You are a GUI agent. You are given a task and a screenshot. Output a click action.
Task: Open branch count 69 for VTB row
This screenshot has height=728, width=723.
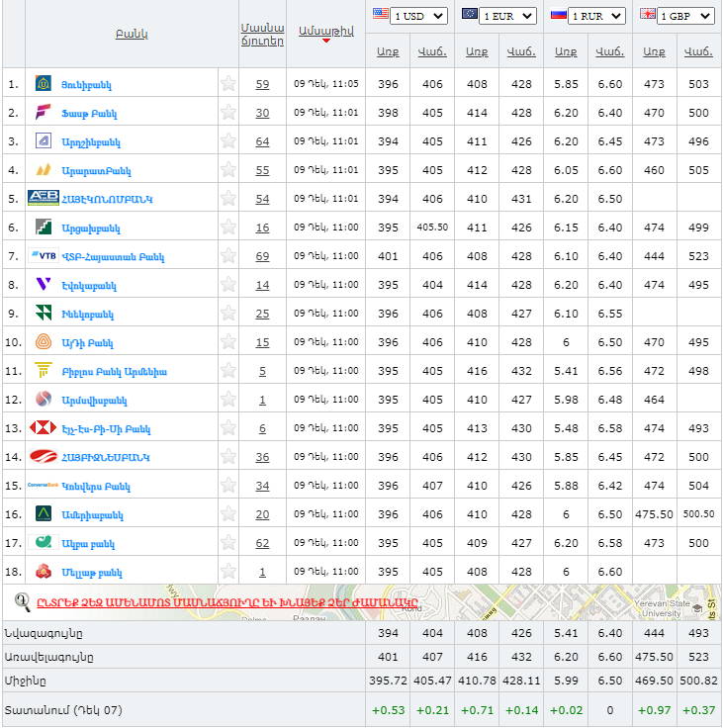tap(262, 256)
